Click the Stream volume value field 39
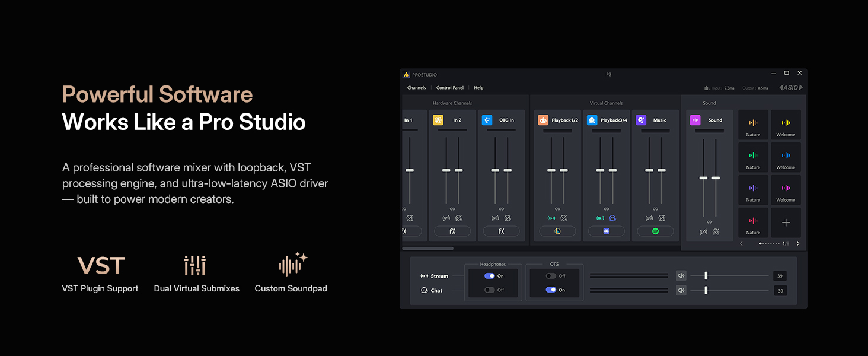868x356 pixels. [780, 276]
